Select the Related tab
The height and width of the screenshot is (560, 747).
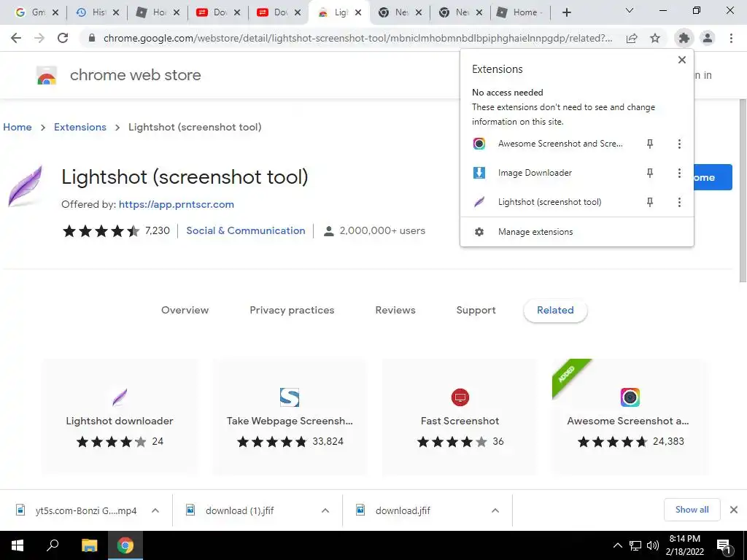(555, 310)
